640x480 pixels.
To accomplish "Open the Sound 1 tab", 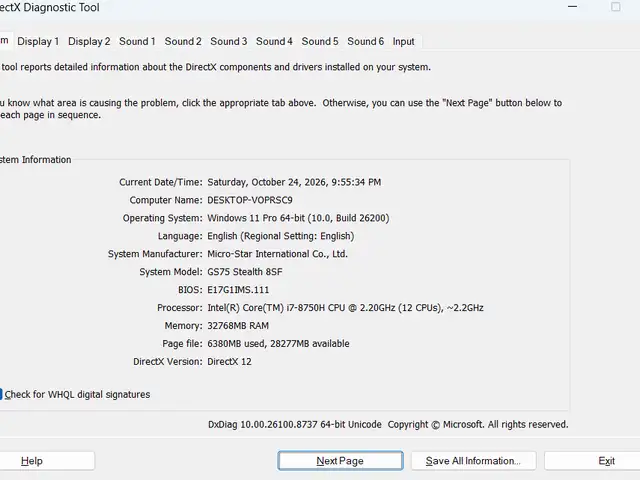I will pos(137,41).
